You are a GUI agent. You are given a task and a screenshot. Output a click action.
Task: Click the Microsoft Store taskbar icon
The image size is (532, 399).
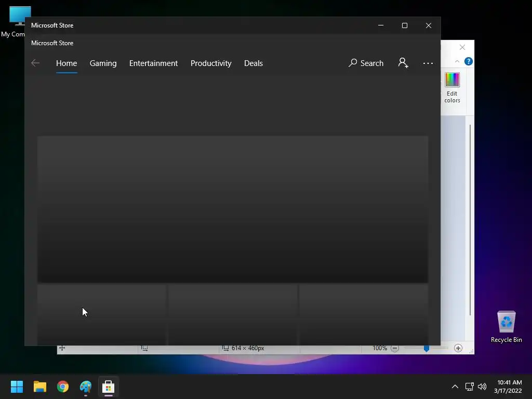pyautogui.click(x=108, y=387)
